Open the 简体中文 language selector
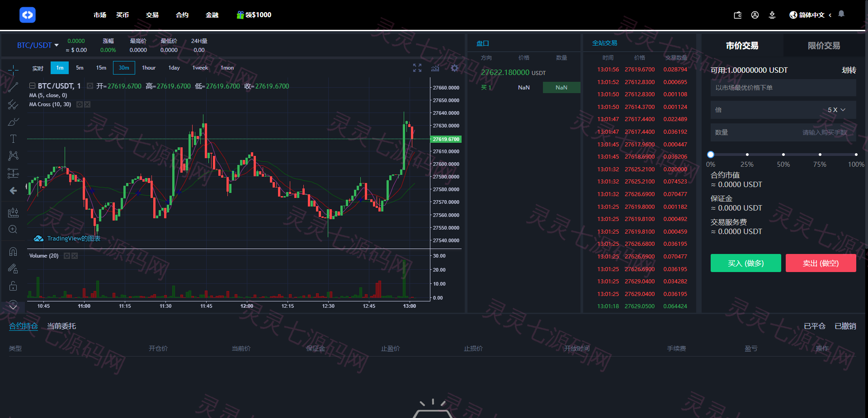Viewport: 868px width, 418px height. (x=811, y=15)
